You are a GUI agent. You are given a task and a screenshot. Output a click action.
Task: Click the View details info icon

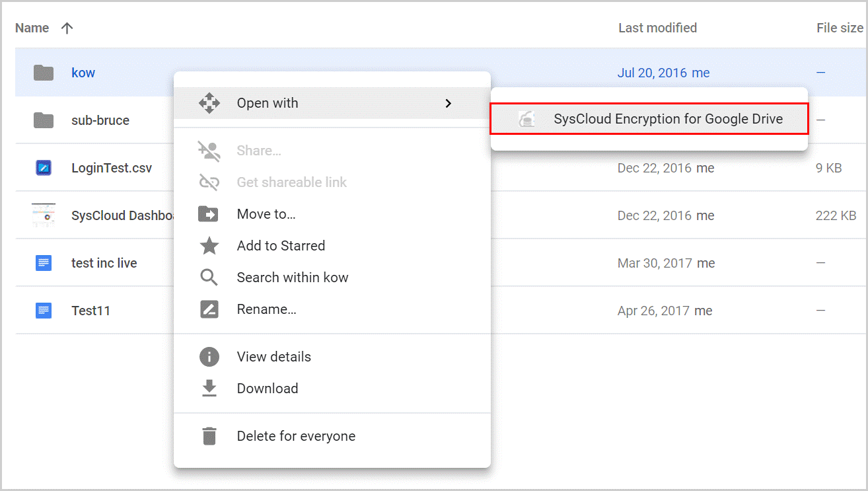pos(209,356)
